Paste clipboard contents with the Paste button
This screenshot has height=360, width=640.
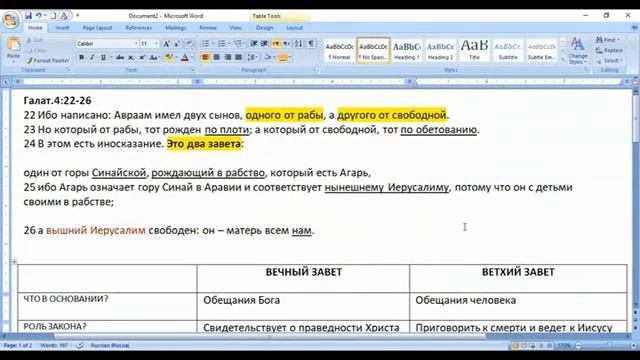coord(13,49)
